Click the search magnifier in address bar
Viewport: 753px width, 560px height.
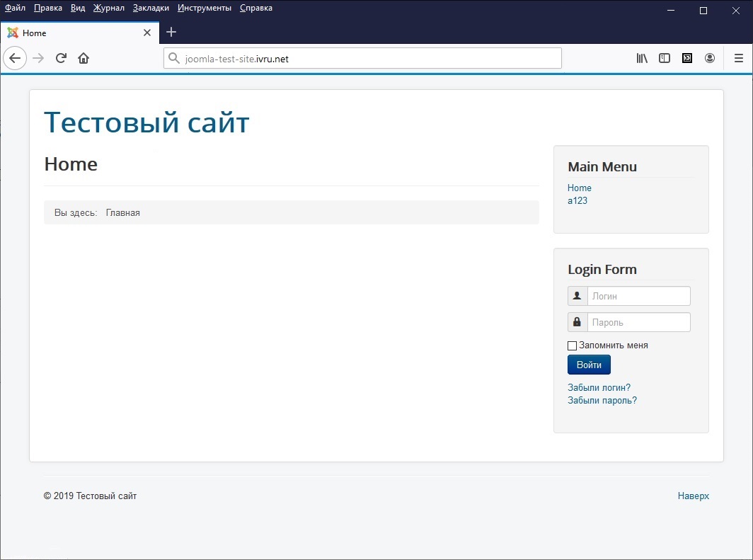click(174, 58)
